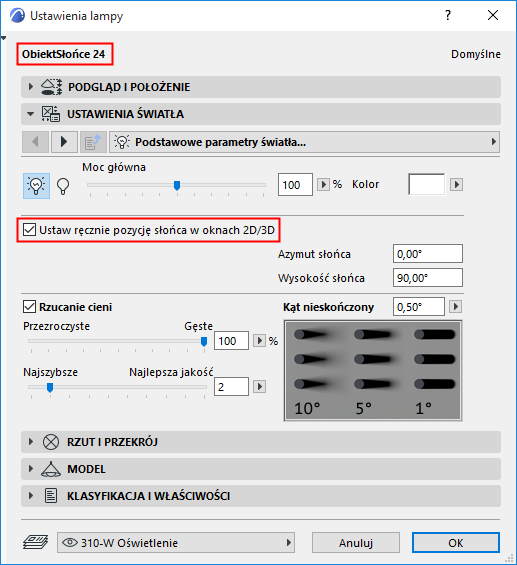Click the Kąt nieskończony angle field
The width and height of the screenshot is (517, 565).
(419, 307)
